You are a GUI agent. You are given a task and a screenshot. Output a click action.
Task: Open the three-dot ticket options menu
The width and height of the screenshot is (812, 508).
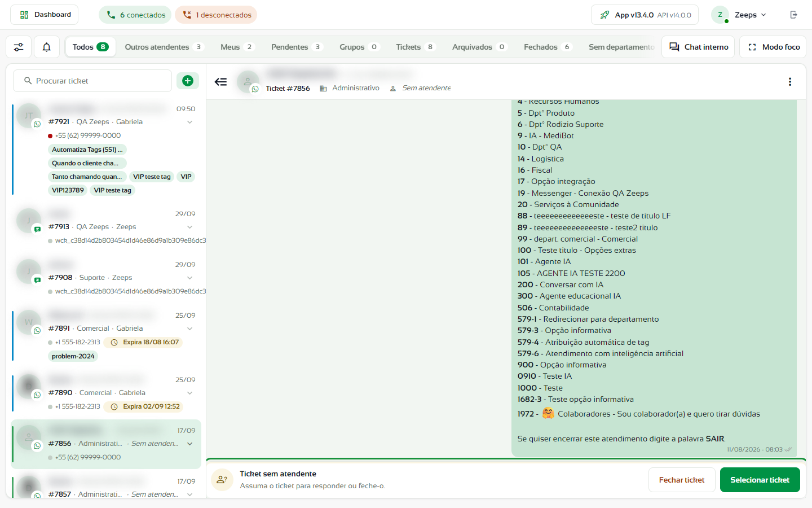click(x=790, y=82)
